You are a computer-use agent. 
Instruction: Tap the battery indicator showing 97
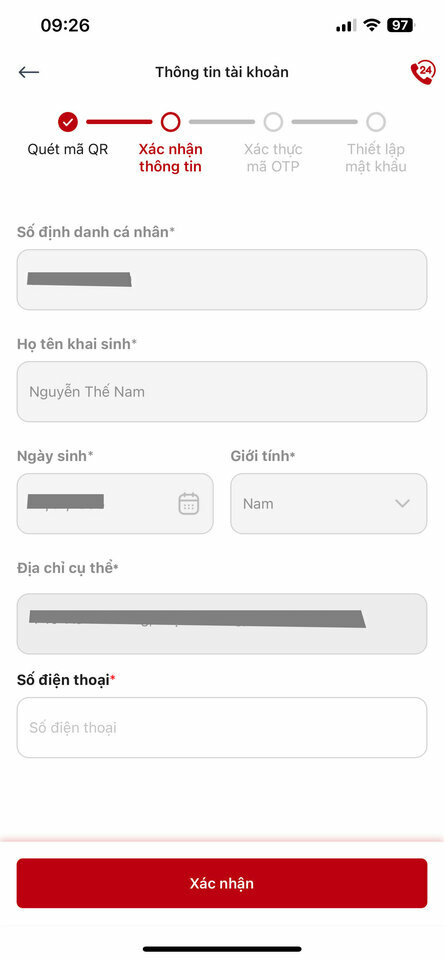(x=401, y=25)
